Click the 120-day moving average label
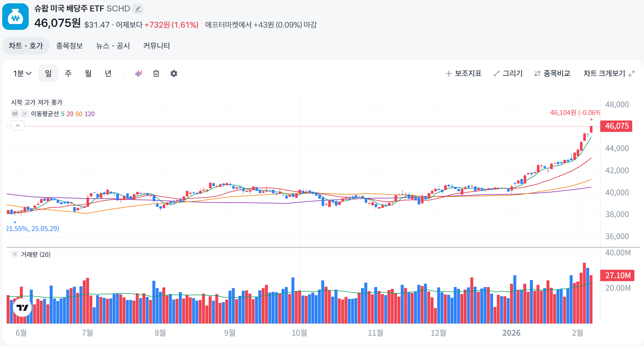The width and height of the screenshot is (644, 346). pyautogui.click(x=90, y=114)
